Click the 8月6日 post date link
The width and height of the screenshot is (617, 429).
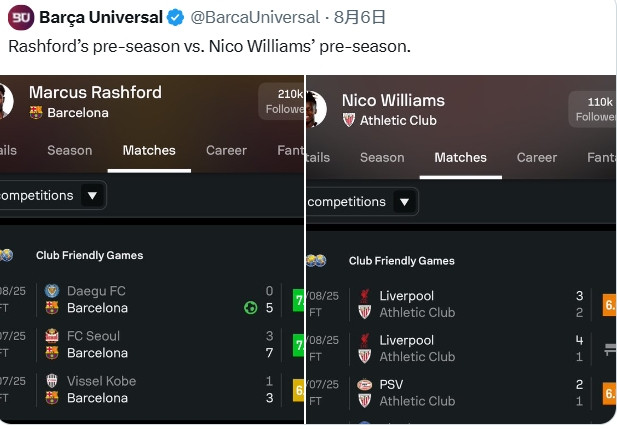359,17
